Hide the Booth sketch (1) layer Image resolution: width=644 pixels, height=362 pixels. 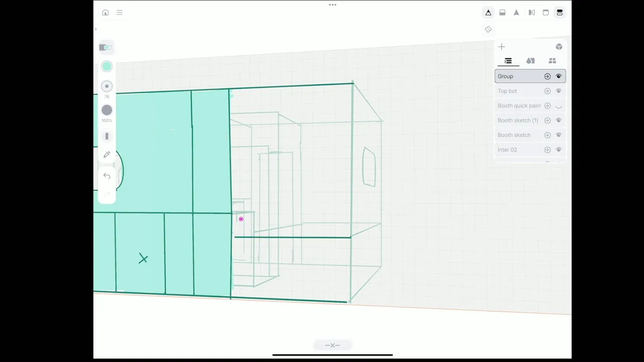click(558, 120)
